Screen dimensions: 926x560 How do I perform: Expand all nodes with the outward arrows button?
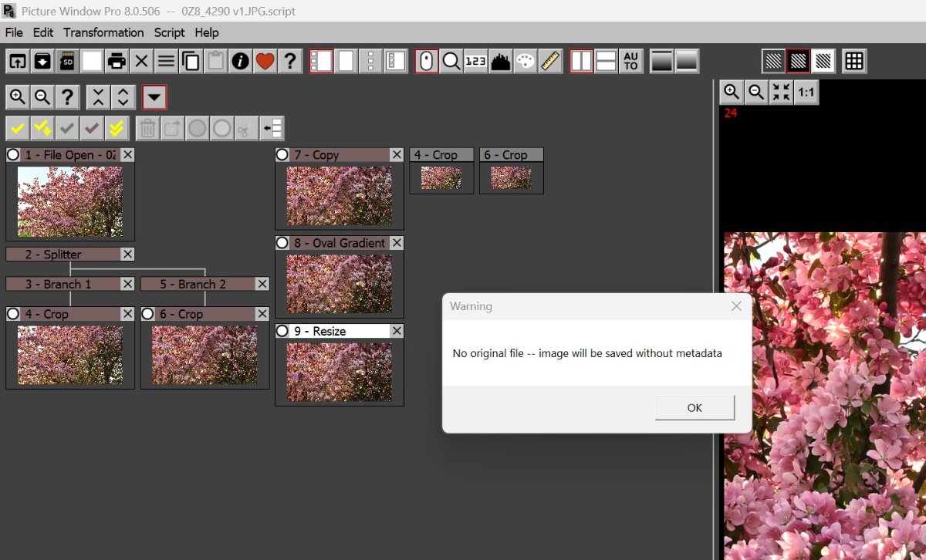123,97
